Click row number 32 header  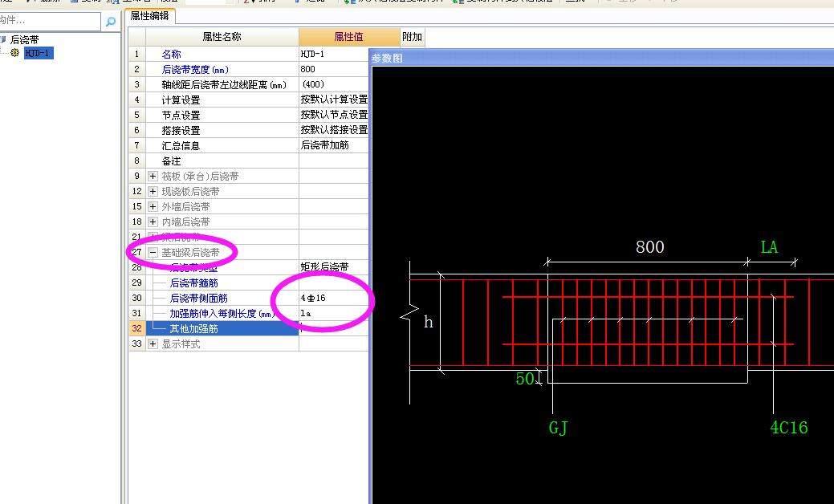(137, 328)
